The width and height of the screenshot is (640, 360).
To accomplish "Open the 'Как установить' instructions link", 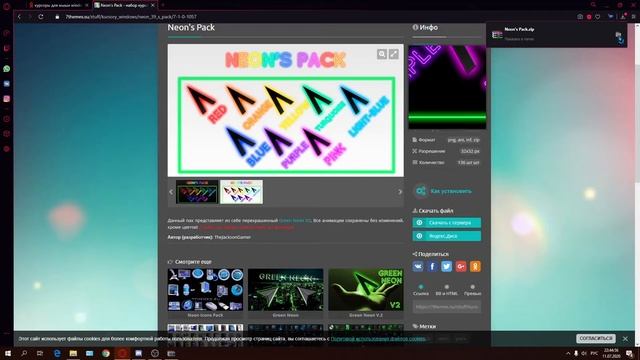I will coord(451,191).
